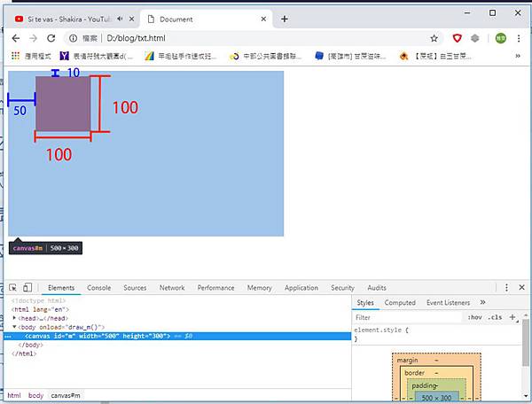Select the Event Listeners sidebar tab
Image resolution: width=532 pixels, height=404 pixels.
448,303
